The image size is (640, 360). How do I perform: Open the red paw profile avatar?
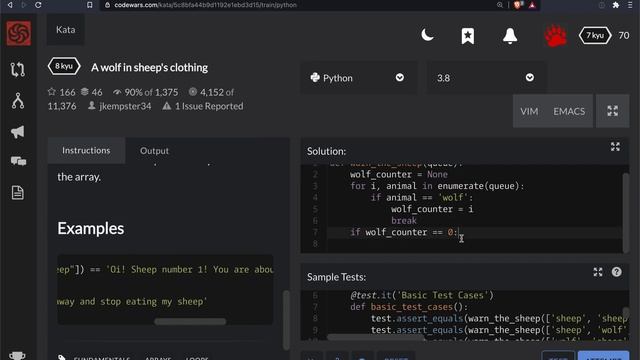556,36
